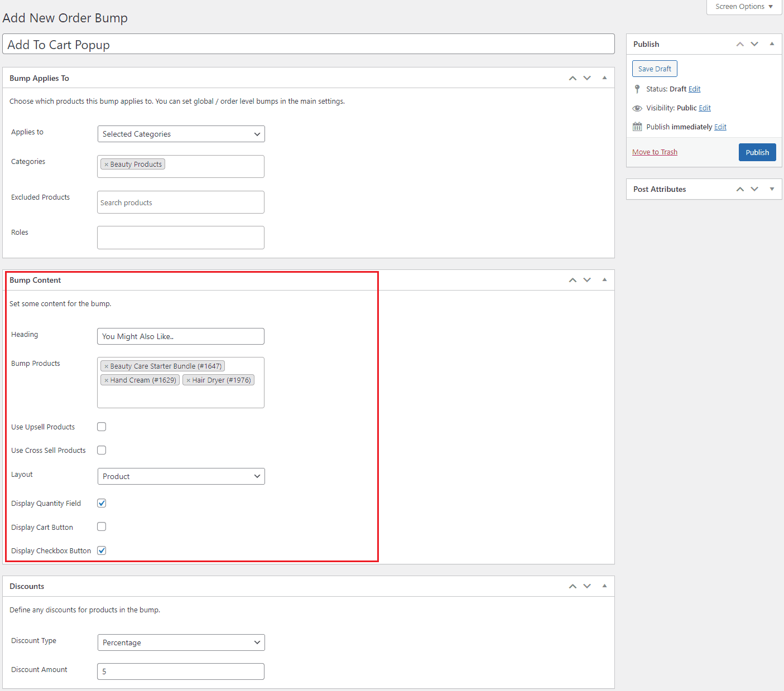This screenshot has width=784, height=691.
Task: Uncheck Display Checkbox Button
Action: pos(101,550)
